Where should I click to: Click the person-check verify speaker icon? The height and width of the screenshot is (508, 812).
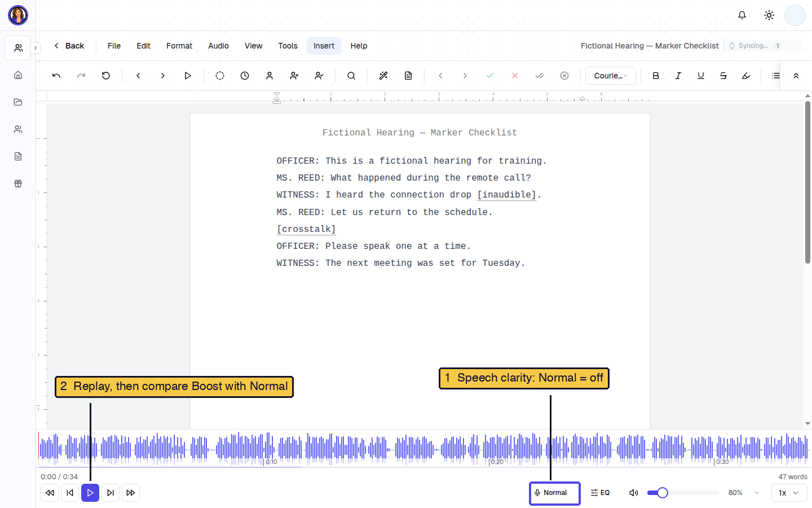click(x=319, y=76)
